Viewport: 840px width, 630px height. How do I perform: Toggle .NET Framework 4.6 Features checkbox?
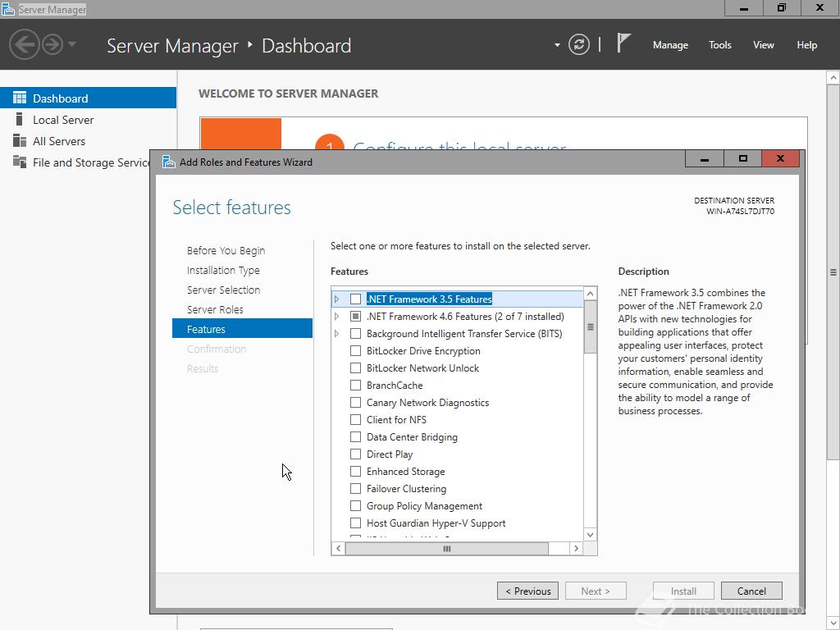click(x=355, y=316)
